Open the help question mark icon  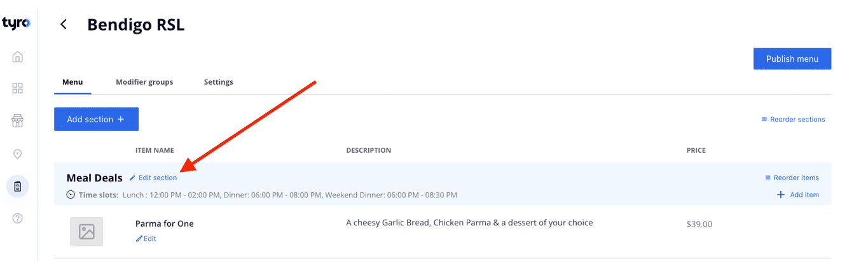pos(18,218)
